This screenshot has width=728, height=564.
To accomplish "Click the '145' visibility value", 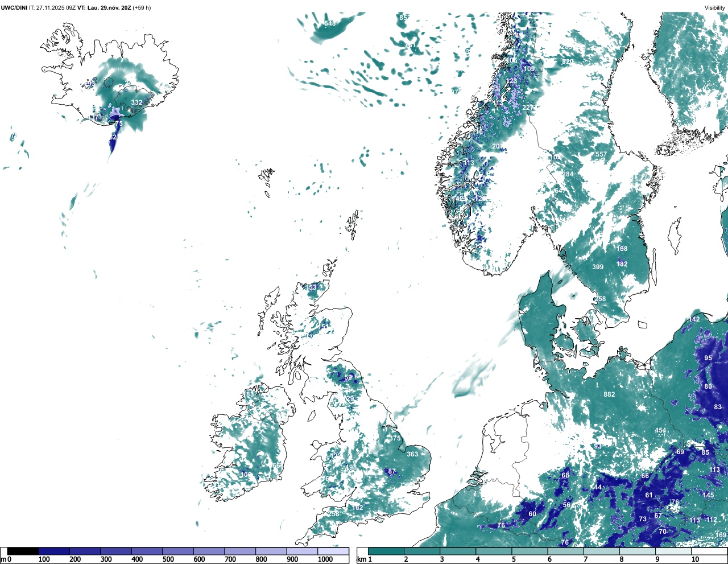I will point(708,495).
